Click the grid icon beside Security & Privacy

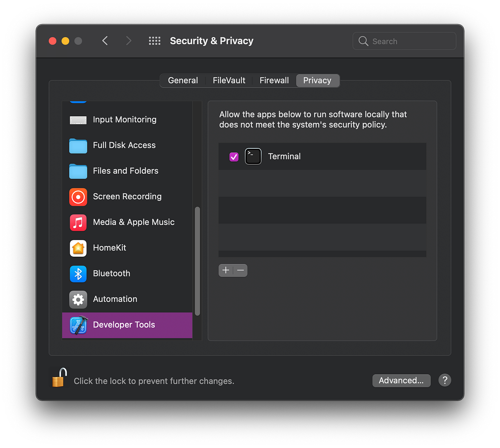[x=154, y=40]
